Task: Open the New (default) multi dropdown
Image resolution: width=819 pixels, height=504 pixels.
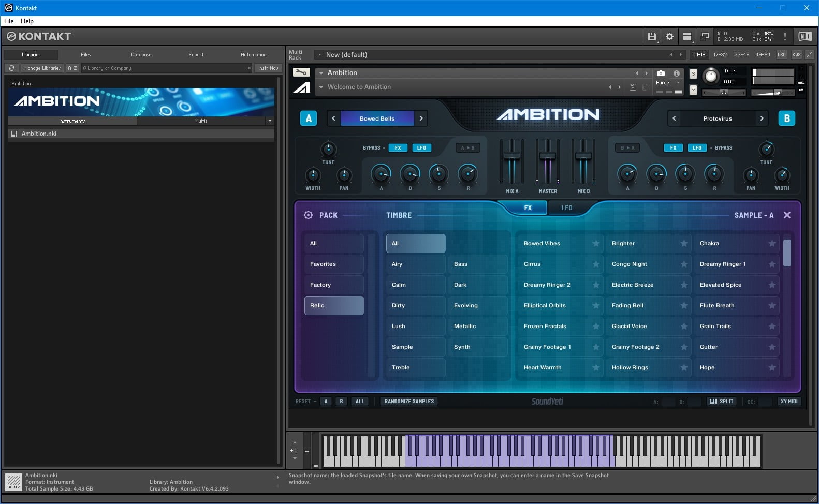Action: [x=320, y=54]
